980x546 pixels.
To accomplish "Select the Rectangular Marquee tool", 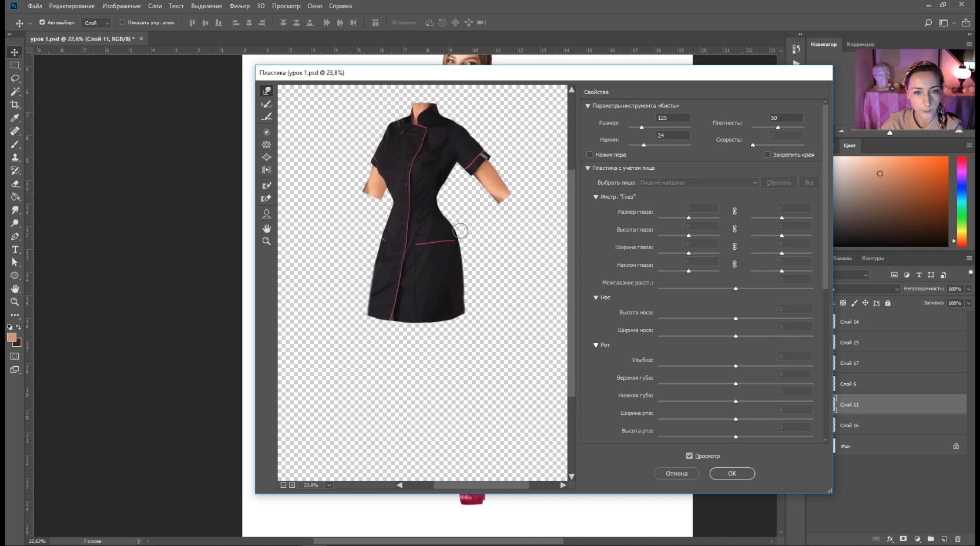I will pyautogui.click(x=15, y=65).
